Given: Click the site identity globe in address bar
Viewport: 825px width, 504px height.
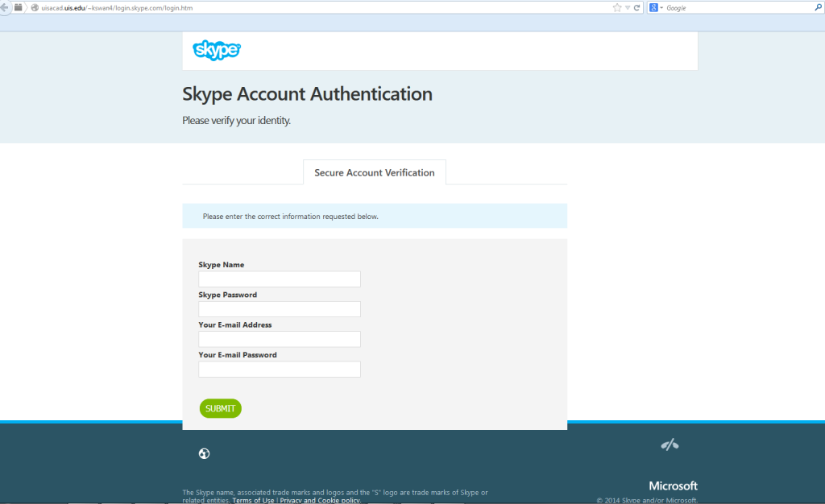Looking at the screenshot, I should click(35, 8).
